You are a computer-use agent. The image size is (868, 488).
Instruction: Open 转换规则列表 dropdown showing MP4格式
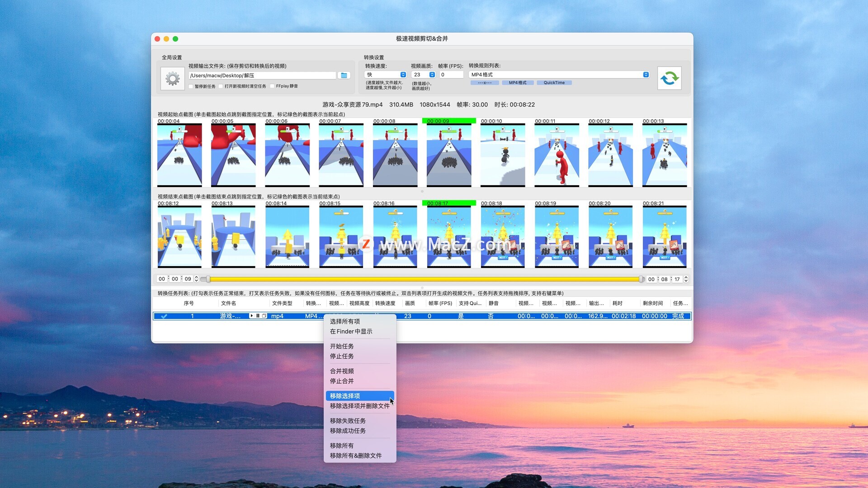559,75
